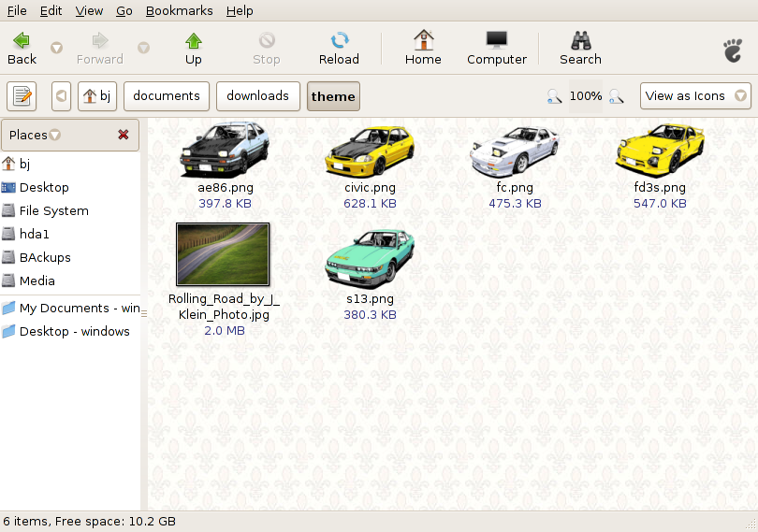The height and width of the screenshot is (532, 758).
Task: Open Media drive in sidebar
Action: (x=70, y=280)
